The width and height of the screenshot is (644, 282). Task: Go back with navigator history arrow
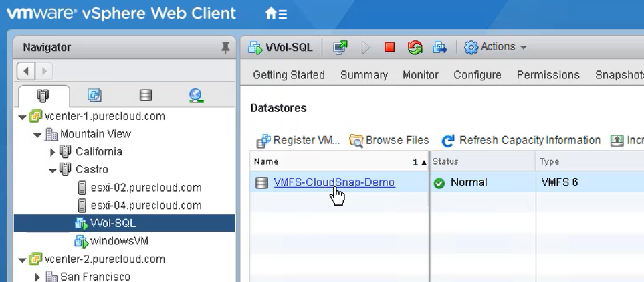26,71
